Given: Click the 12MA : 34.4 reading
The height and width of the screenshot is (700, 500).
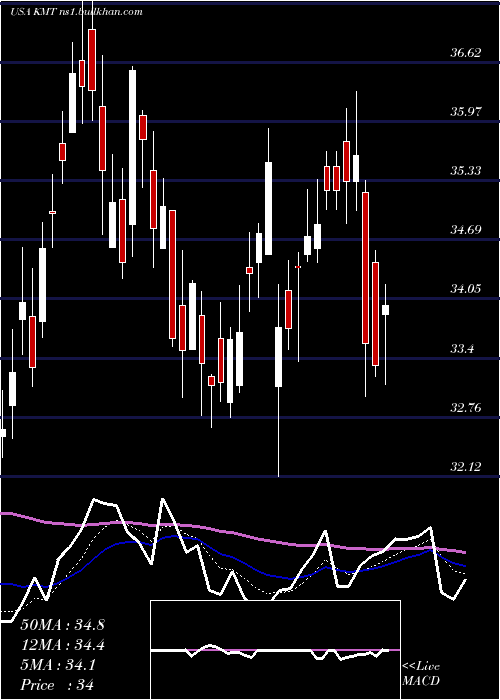Looking at the screenshot, I should (x=62, y=645).
